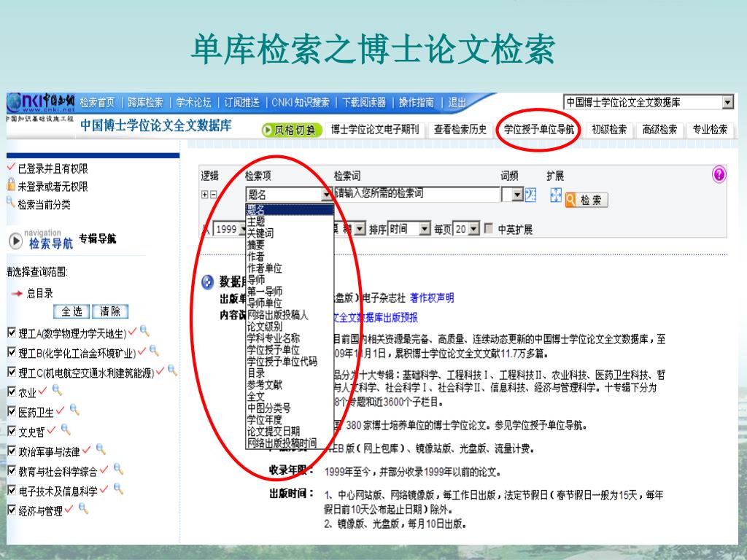Uncheck the 教育与社会科学综合 checkbox
747x560 pixels.
pos(12,471)
